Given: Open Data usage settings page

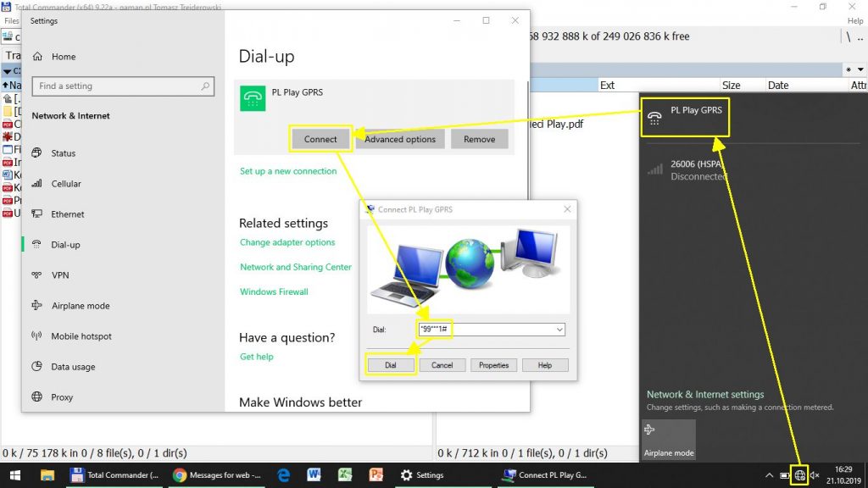Looking at the screenshot, I should (73, 366).
